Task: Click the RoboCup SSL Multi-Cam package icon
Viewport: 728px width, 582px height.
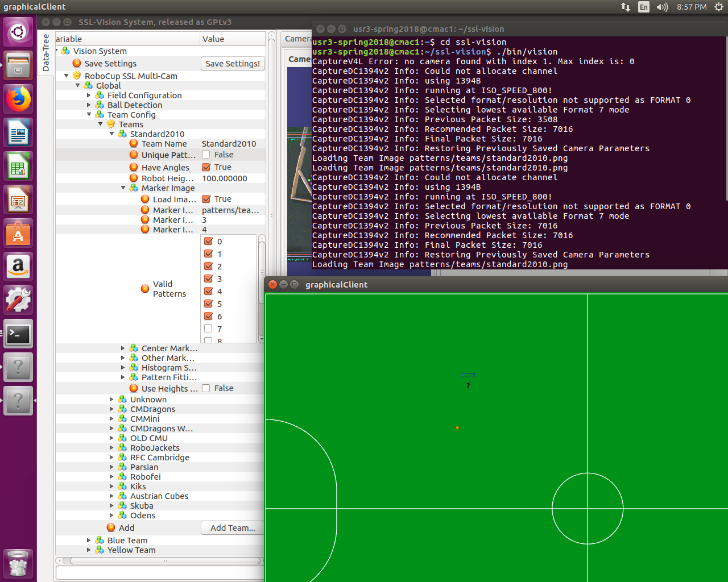Action: [x=76, y=76]
